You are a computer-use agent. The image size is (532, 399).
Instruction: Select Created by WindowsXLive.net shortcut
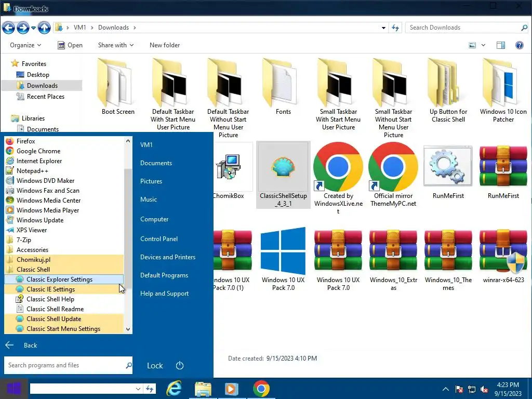(x=338, y=178)
